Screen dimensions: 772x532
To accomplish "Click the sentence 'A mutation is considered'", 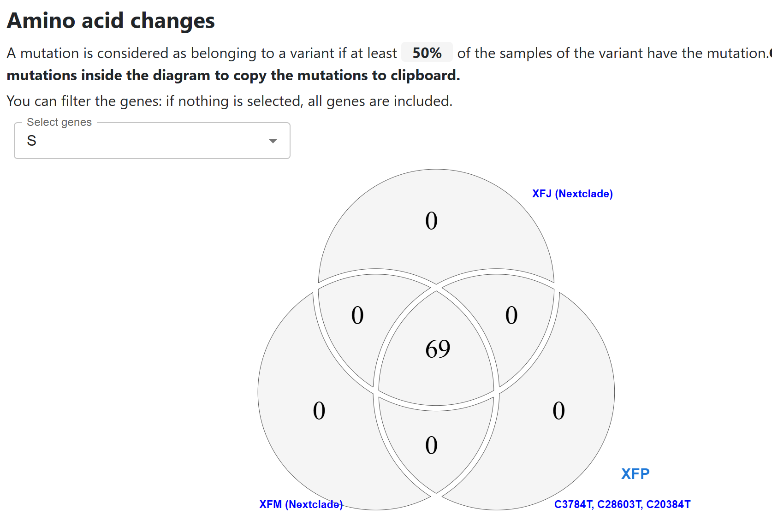I will tap(202, 53).
